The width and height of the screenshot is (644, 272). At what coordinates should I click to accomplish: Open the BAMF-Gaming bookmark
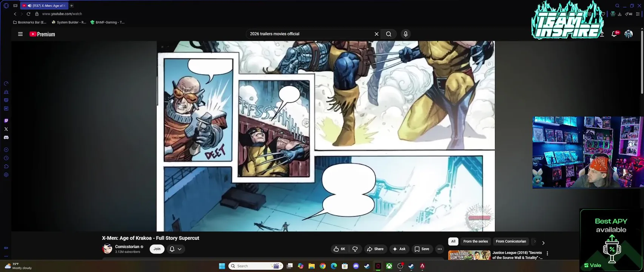(108, 22)
